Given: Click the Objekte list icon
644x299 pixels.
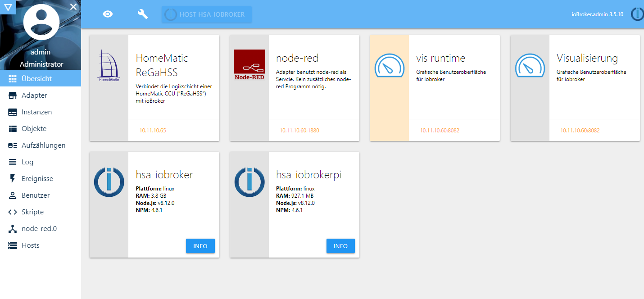Looking at the screenshot, I should 13,129.
